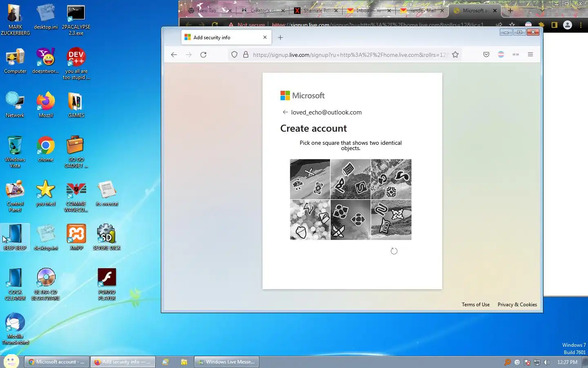Open the Network desktop icon

[15, 105]
